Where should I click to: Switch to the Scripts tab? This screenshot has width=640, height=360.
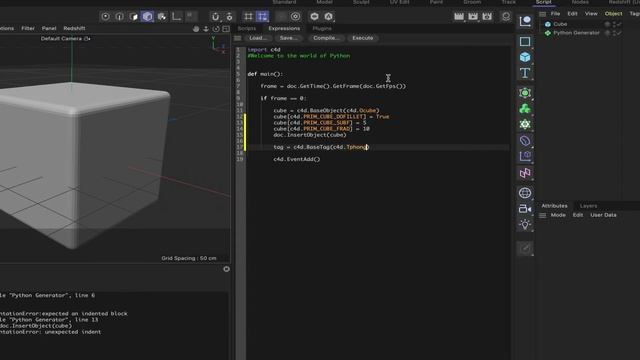(x=247, y=29)
